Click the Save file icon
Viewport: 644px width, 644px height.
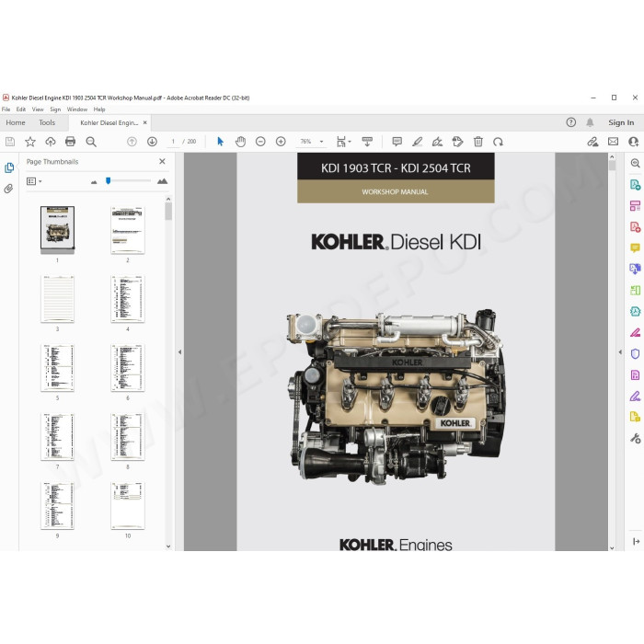10,142
